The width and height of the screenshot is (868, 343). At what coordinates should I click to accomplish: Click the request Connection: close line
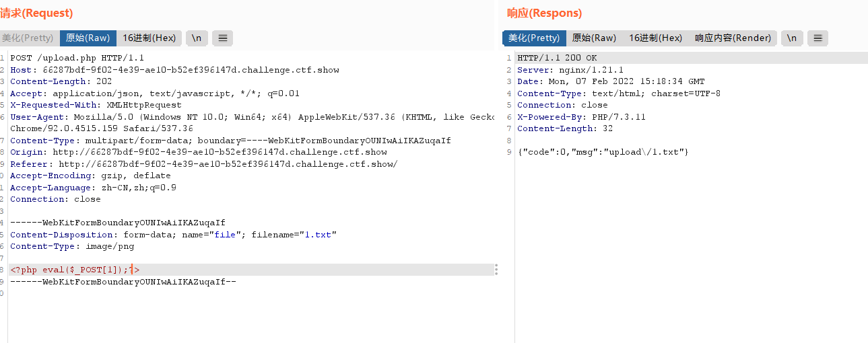(55, 199)
